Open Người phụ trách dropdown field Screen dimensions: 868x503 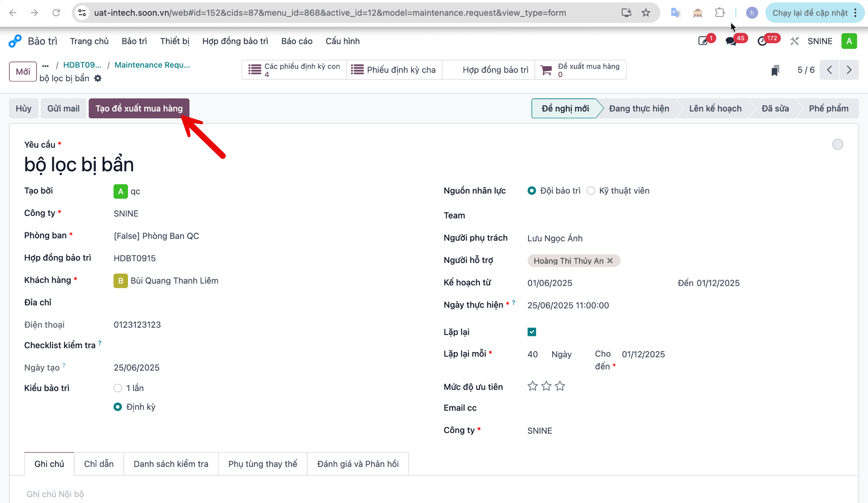(685, 238)
